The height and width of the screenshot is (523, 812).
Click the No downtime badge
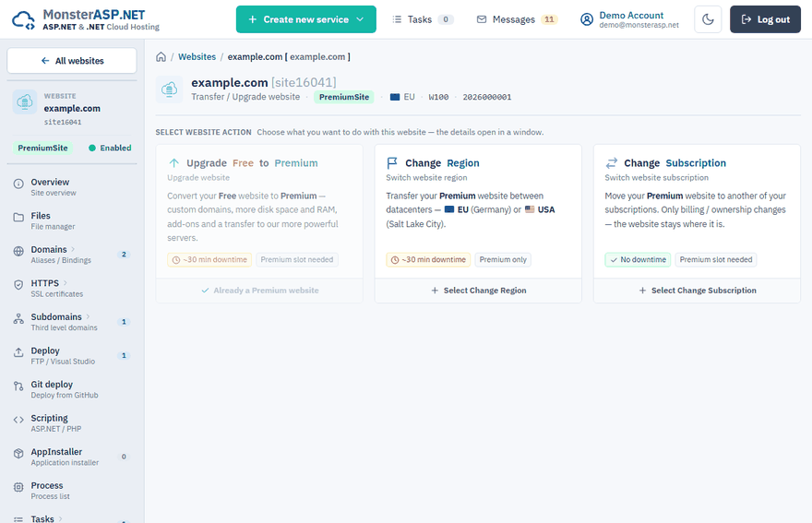coord(638,260)
